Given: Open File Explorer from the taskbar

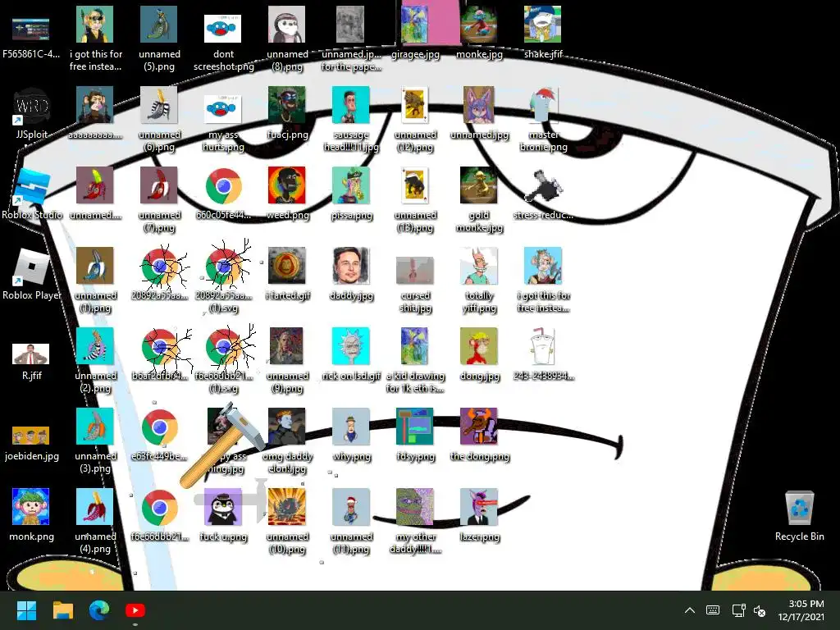Looking at the screenshot, I should pos(62,610).
